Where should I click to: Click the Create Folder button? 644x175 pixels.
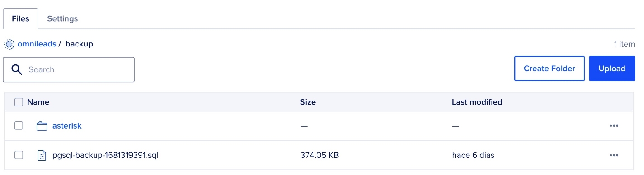click(x=549, y=69)
